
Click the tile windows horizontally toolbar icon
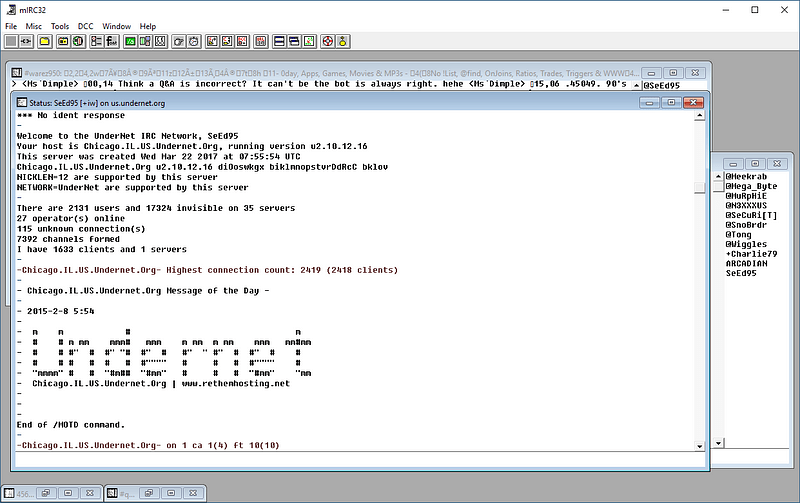(279, 41)
